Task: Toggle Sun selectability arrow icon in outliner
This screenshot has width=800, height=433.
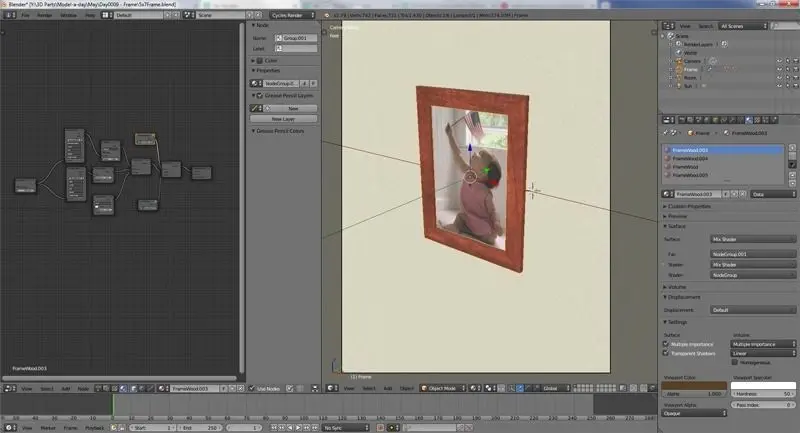Action: [x=787, y=86]
